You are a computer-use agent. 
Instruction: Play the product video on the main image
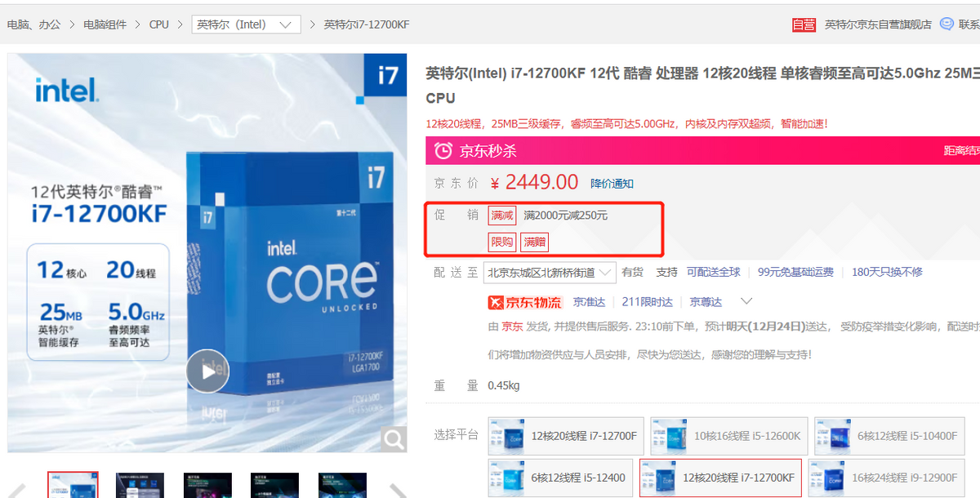coord(207,371)
